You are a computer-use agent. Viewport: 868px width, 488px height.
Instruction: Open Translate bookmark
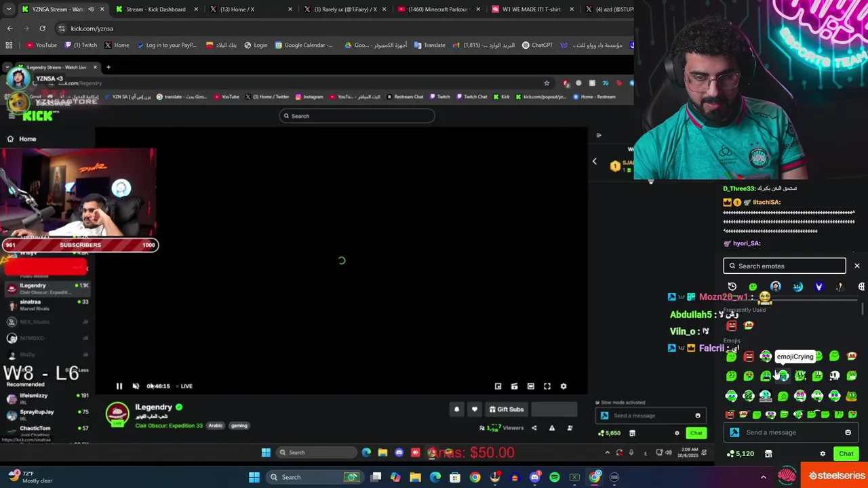tap(429, 45)
